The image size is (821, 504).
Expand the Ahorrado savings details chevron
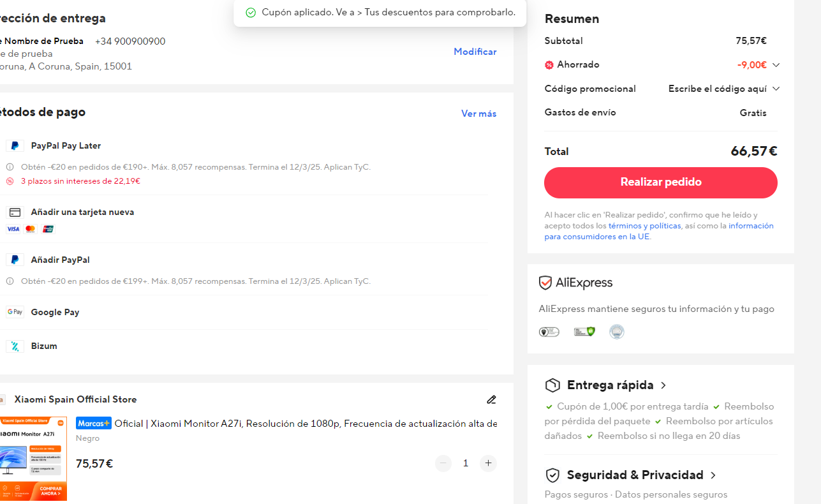click(776, 65)
